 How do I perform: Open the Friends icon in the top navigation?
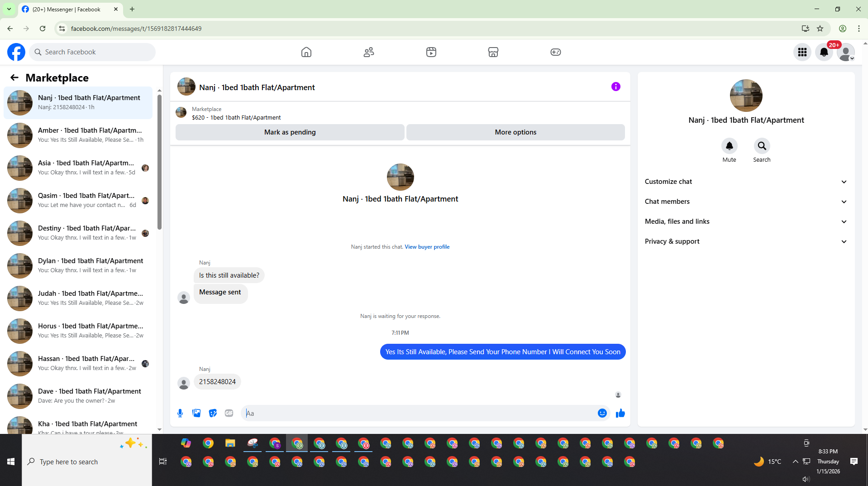coord(369,52)
